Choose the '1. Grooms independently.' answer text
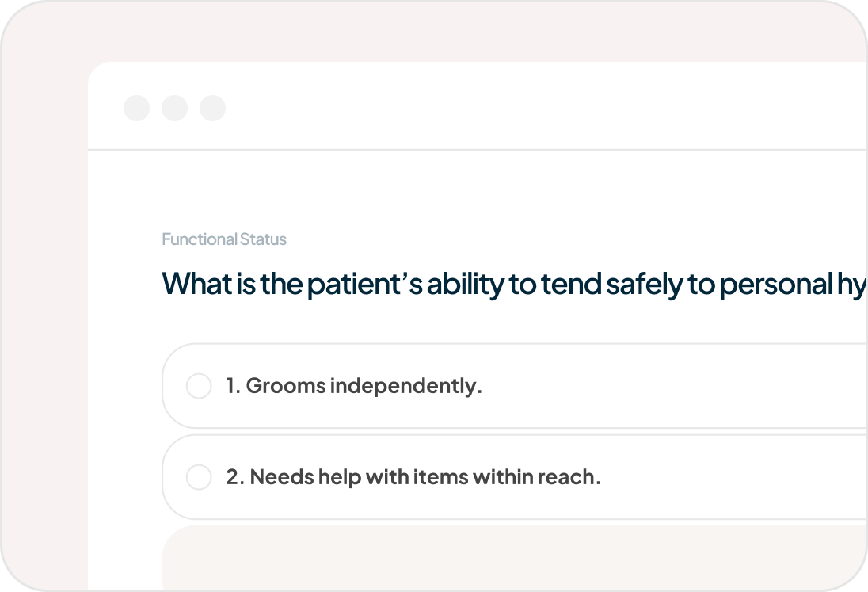Screen dimensions: 868x592 354,386
